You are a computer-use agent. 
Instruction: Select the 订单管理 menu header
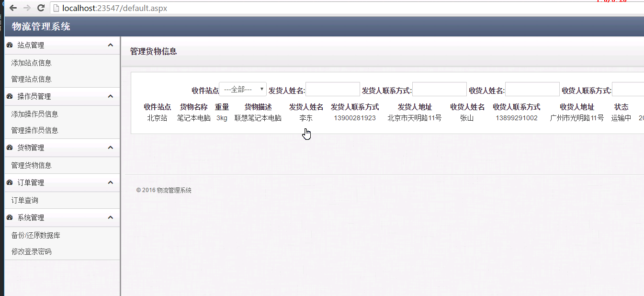tap(62, 182)
